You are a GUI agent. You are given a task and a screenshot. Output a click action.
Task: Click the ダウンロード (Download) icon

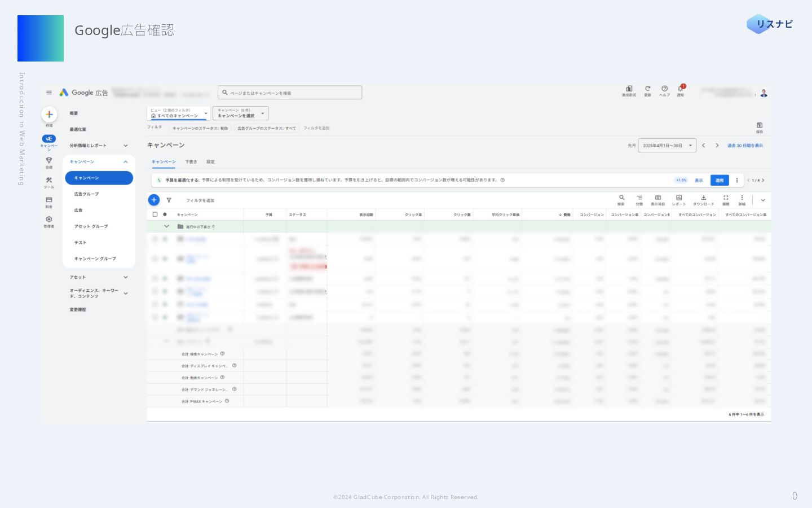click(703, 199)
